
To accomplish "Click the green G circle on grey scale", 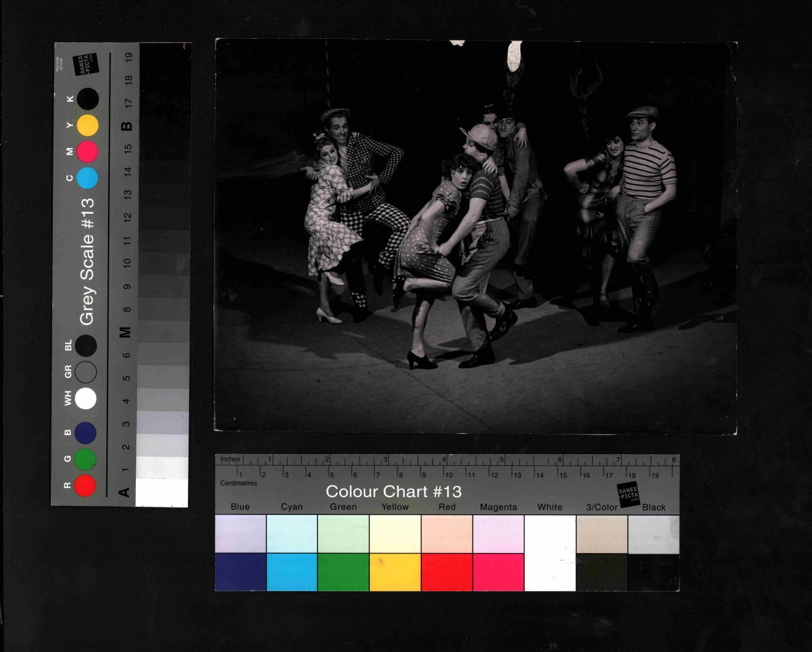I will (x=85, y=459).
